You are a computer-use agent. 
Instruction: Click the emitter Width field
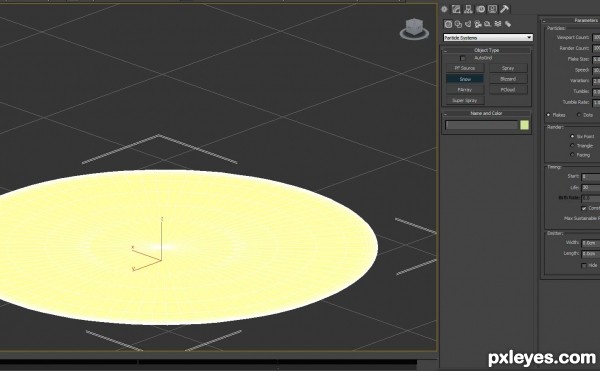pos(590,243)
